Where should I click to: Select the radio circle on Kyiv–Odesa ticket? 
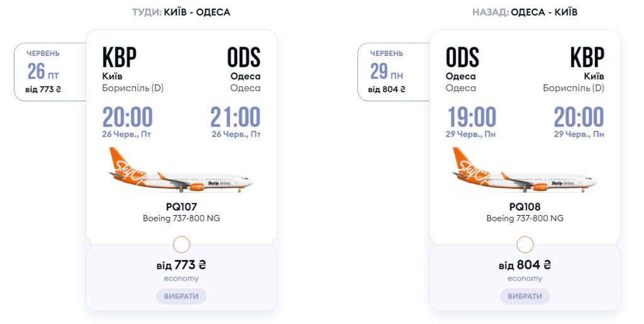pos(181,245)
